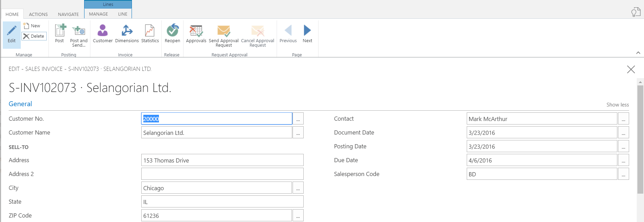
Task: Click the Salesperson Code field BD
Action: coord(542,174)
